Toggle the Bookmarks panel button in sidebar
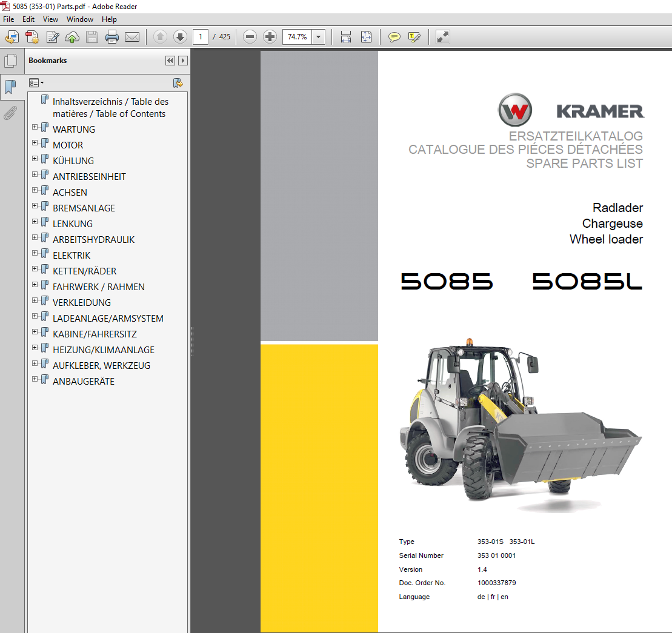Screen dimensions: 672x633 (x=10, y=87)
